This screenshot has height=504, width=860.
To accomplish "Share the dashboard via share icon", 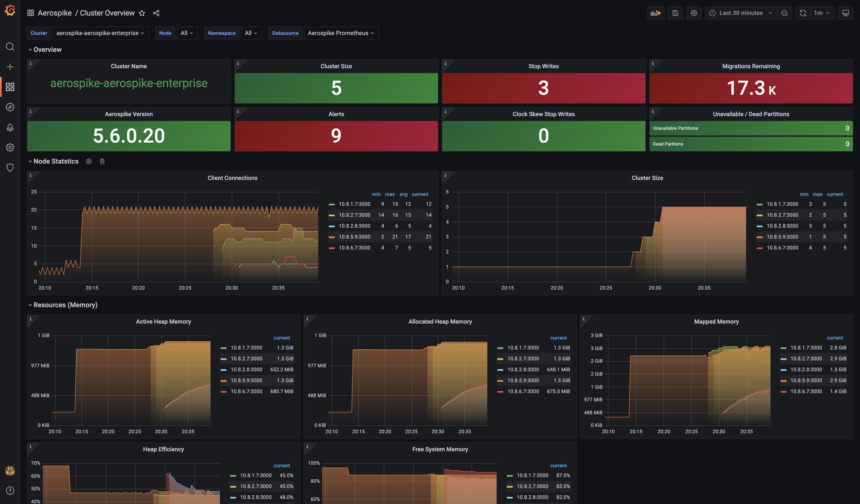I will point(156,13).
